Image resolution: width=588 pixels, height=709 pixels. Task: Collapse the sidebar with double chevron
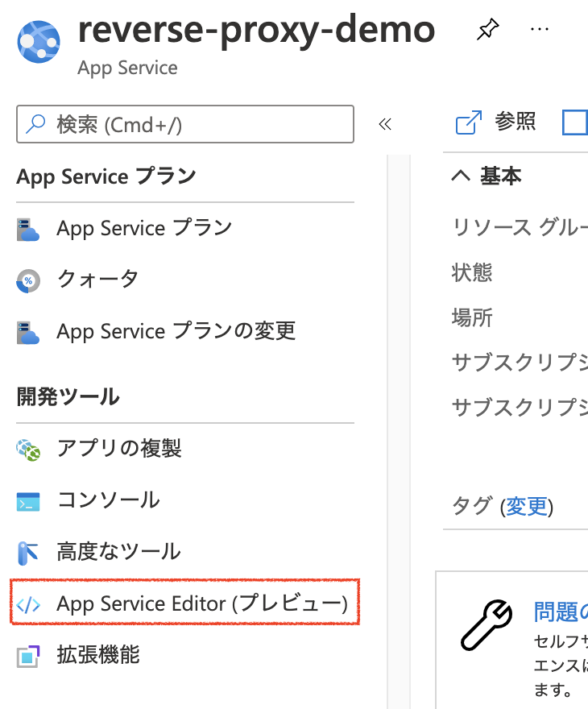click(385, 124)
